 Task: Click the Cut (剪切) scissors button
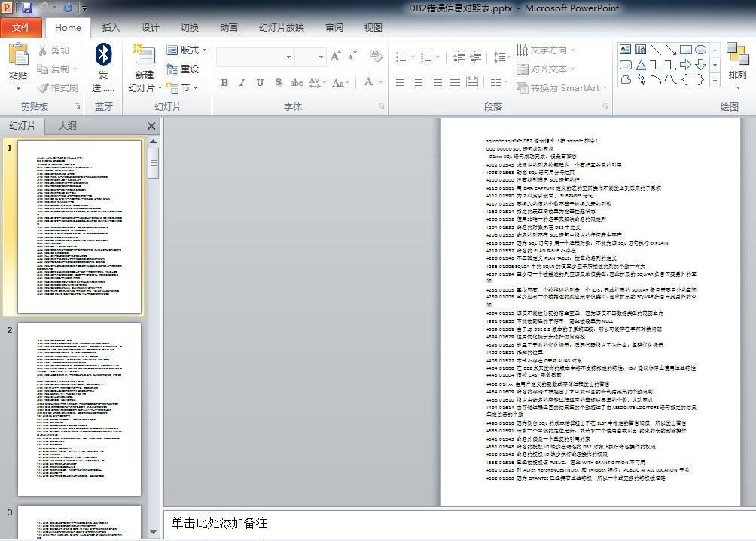pos(54,50)
